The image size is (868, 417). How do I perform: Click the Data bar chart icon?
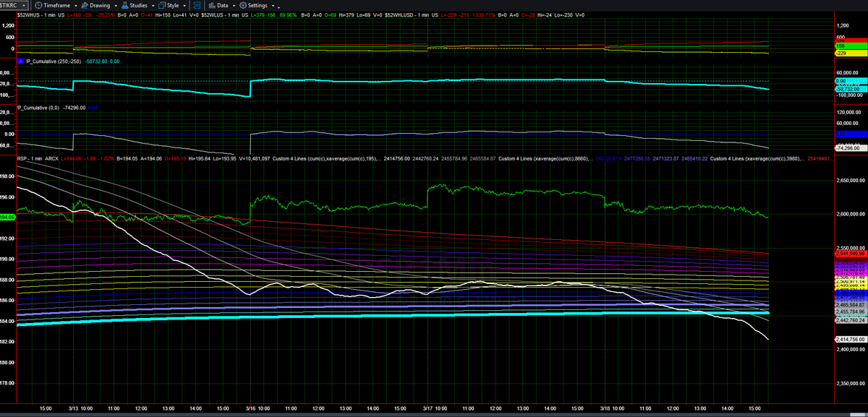pos(213,5)
